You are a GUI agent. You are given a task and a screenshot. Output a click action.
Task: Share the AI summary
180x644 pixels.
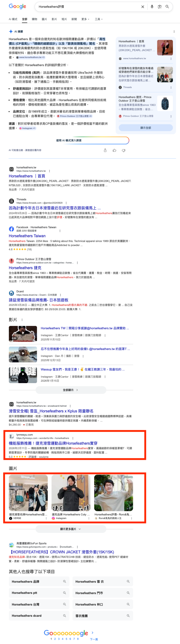click(x=105, y=150)
